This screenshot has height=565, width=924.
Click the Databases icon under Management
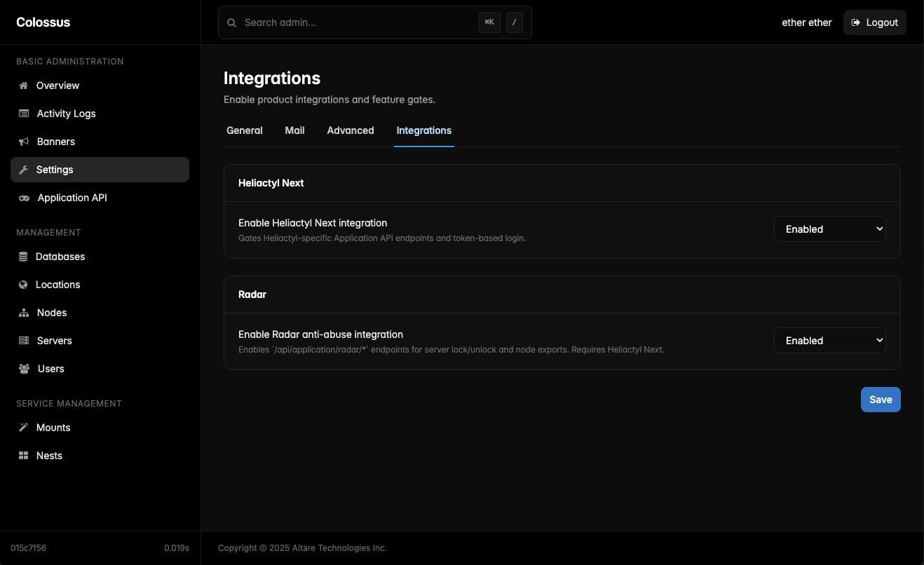pos(23,257)
